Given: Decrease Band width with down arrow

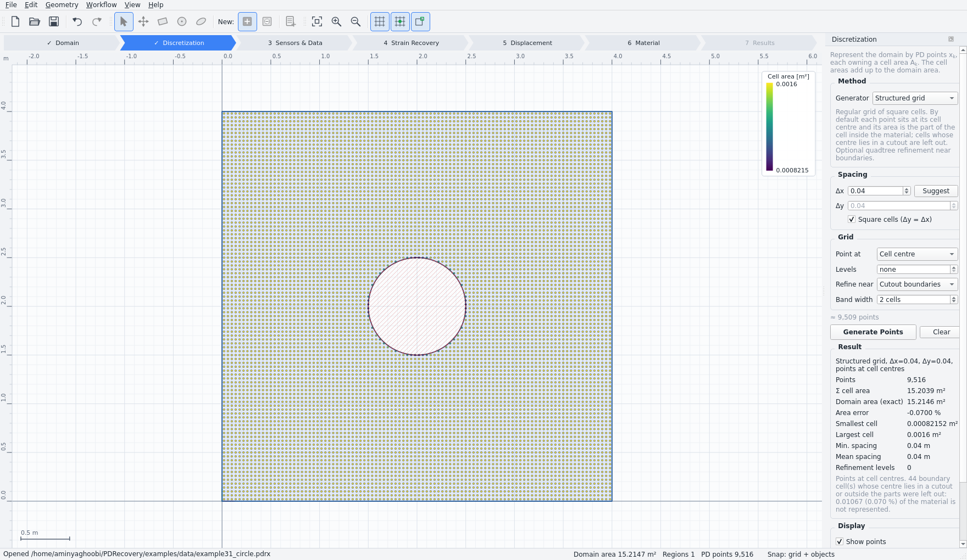Looking at the screenshot, I should tap(954, 301).
